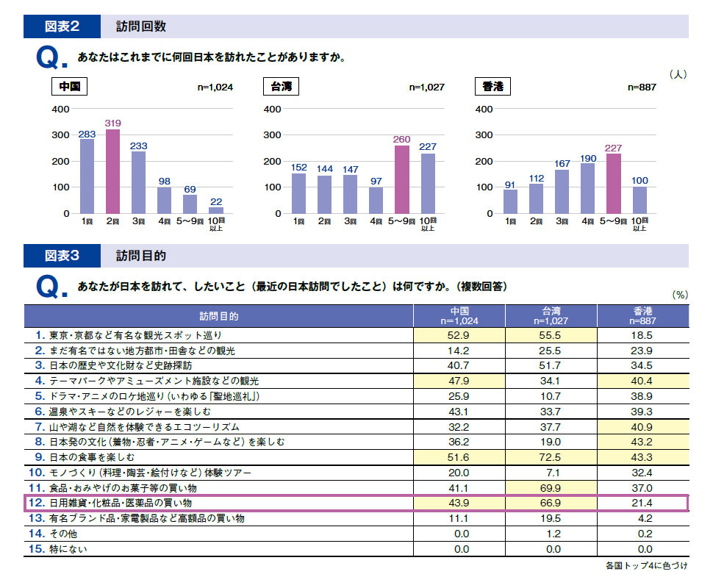The height and width of the screenshot is (588, 713).
Task: Click the n=1,024 label above China chart
Action: [x=215, y=87]
